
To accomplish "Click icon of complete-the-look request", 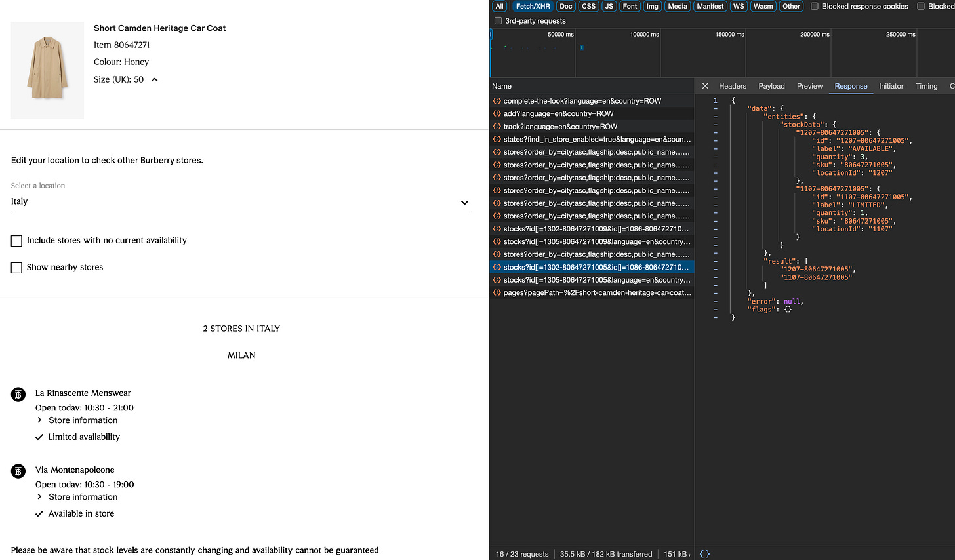I will (x=497, y=101).
